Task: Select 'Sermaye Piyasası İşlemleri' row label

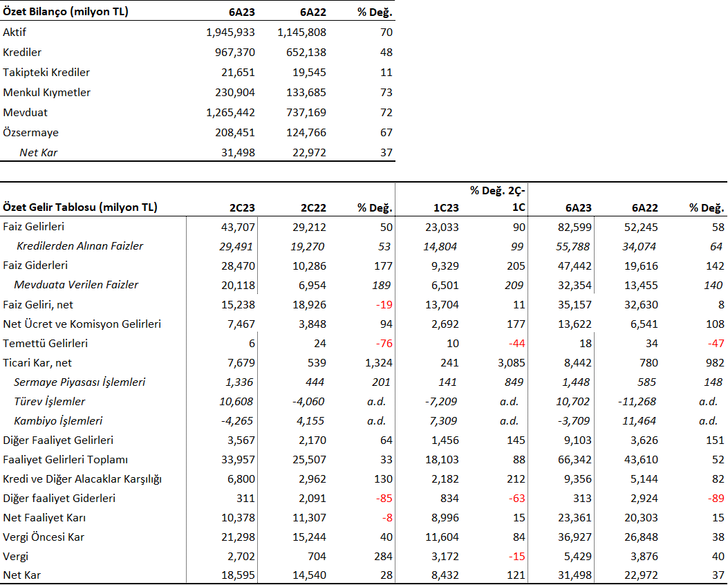Action: tap(80, 382)
